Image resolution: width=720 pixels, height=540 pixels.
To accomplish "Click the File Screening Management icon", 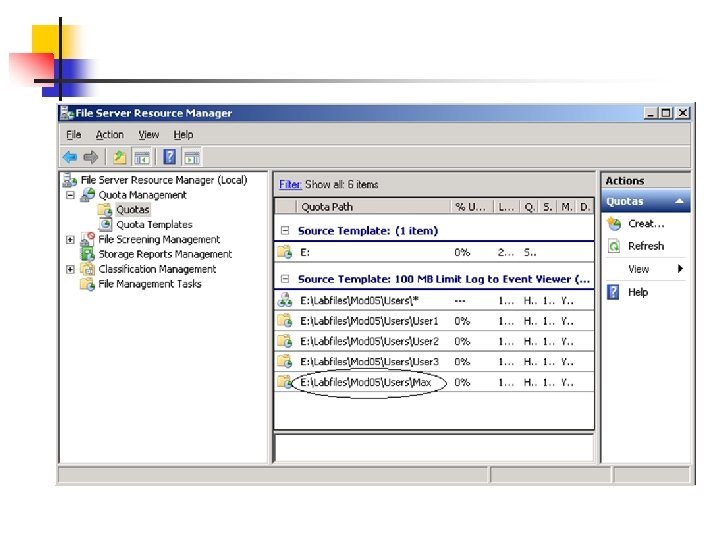I will pos(88,239).
